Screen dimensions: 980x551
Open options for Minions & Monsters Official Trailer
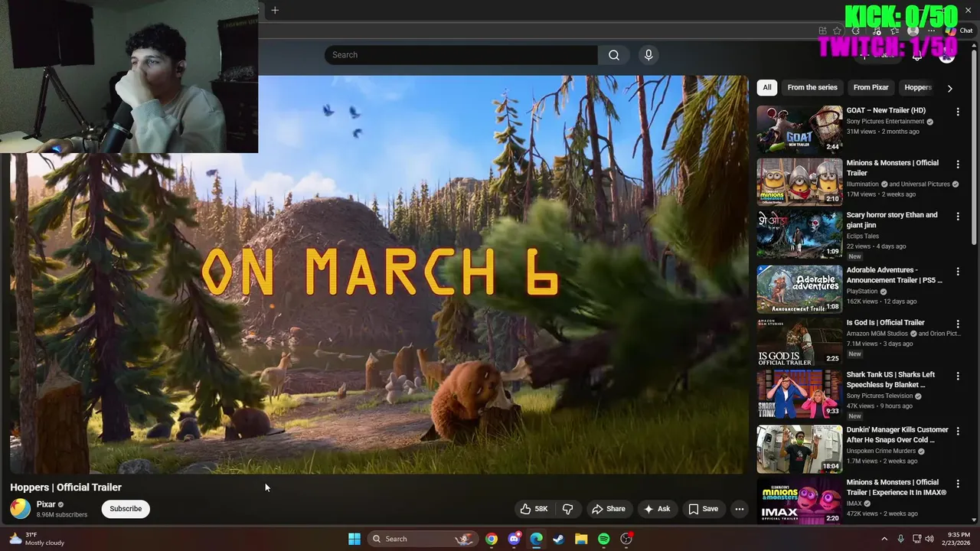[957, 165]
